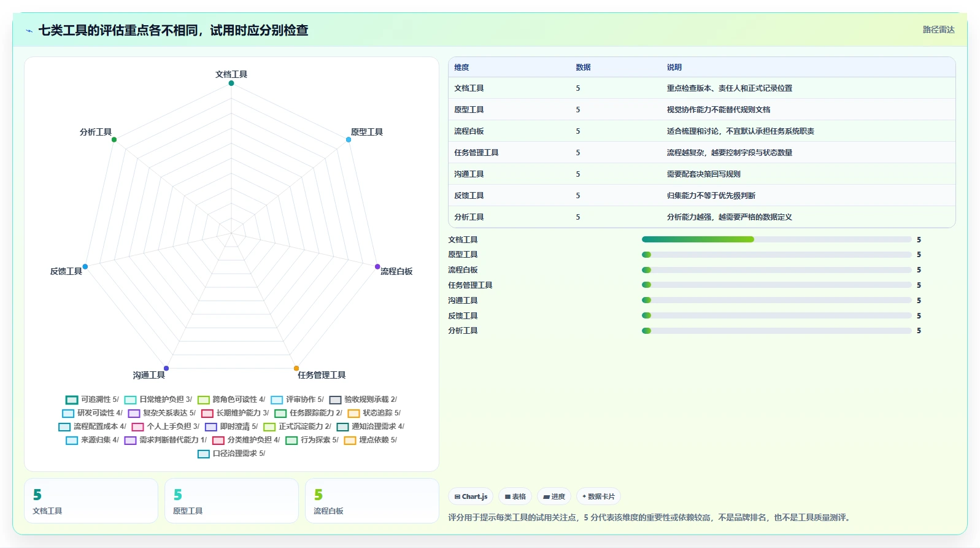Viewport: 980px width, 548px height.
Task: Select the 分析工具 table row
Action: click(x=702, y=217)
